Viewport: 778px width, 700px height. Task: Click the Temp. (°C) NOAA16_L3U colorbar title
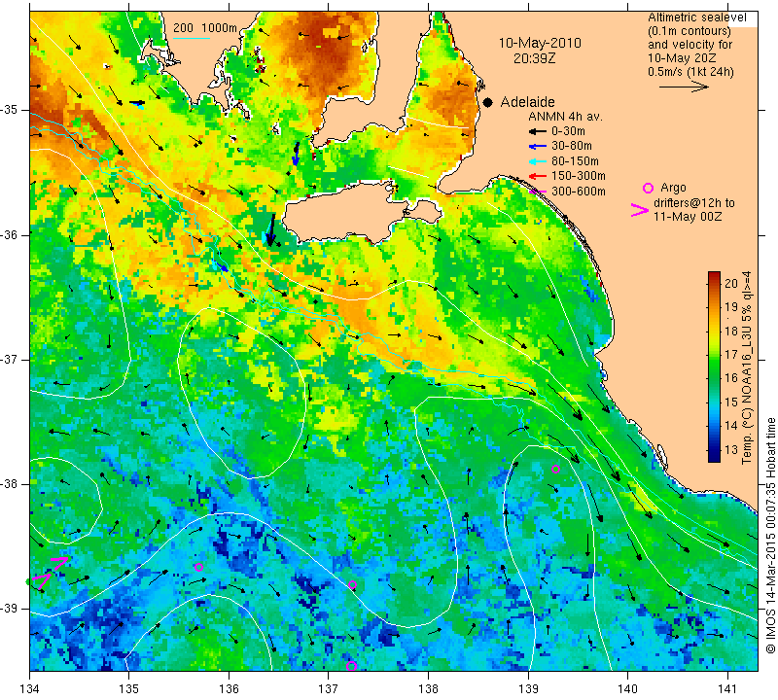(747, 368)
